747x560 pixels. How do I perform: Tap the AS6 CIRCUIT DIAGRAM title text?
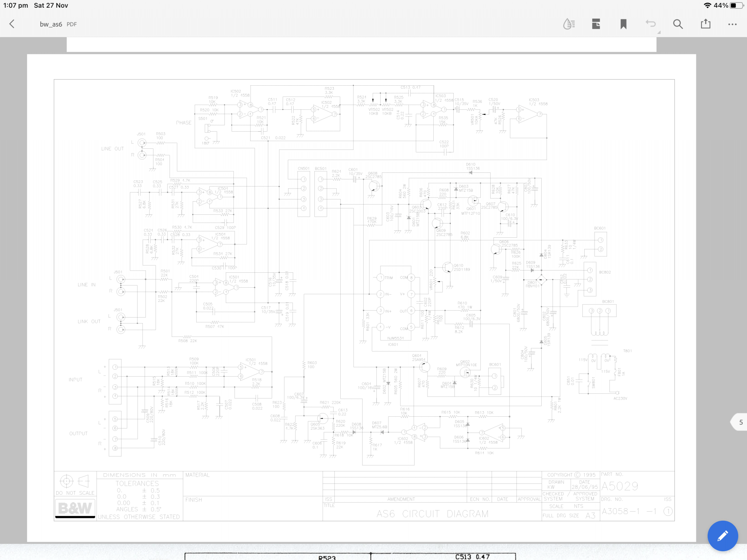tap(432, 514)
